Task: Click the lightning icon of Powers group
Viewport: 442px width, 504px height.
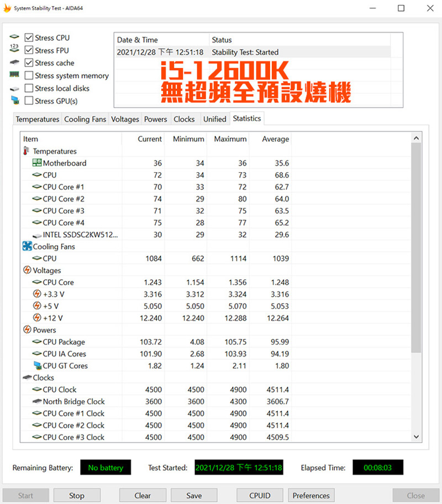Action: [x=27, y=330]
